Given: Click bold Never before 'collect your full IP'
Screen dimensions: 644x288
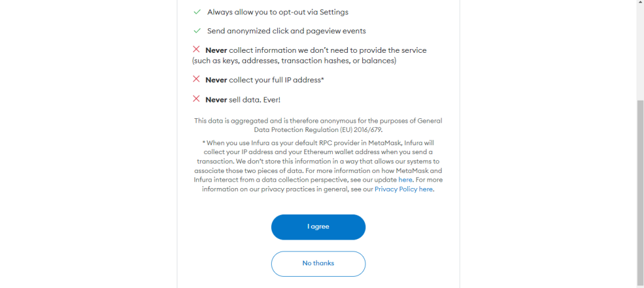Looking at the screenshot, I should (216, 80).
